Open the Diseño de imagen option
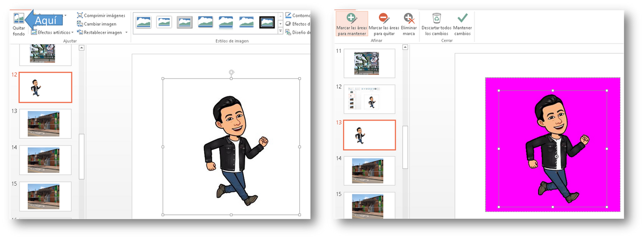644x239 pixels. coord(298,32)
